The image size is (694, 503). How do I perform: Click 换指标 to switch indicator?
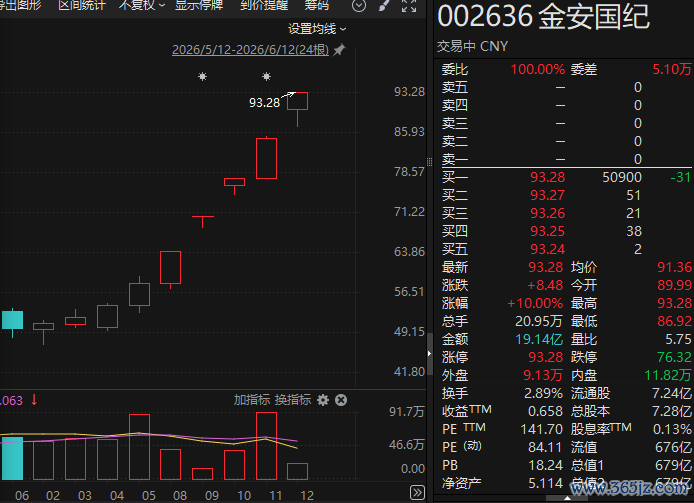pos(293,400)
